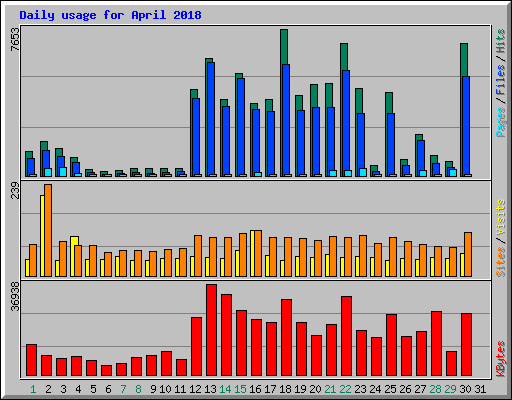
Task: Click the red KBytes bar for day 22
Action: (346, 336)
